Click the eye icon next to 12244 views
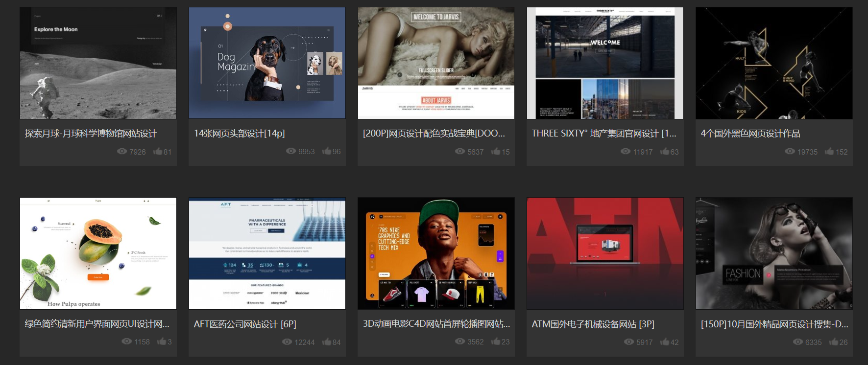The image size is (868, 365). [x=287, y=342]
